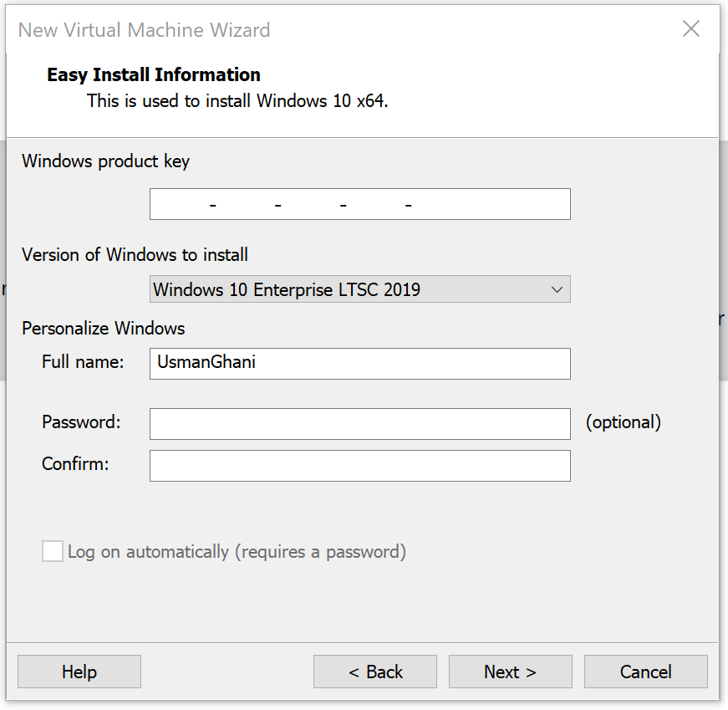Cancel the New Virtual Machine Wizard

(x=645, y=672)
